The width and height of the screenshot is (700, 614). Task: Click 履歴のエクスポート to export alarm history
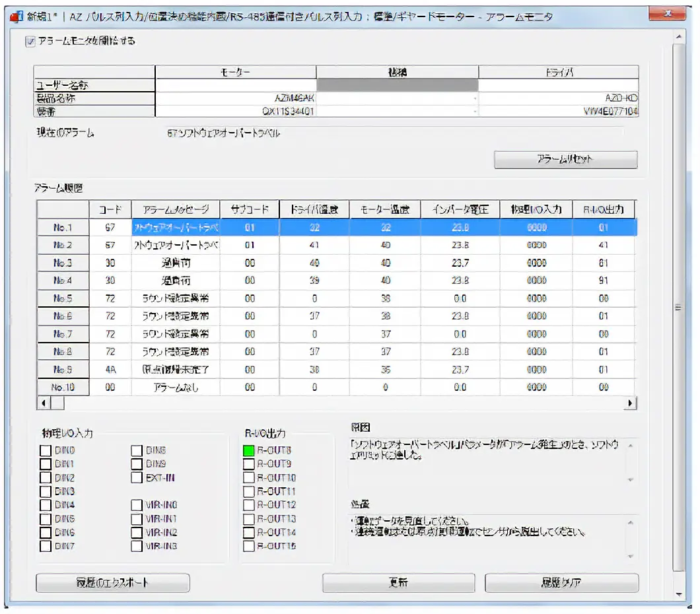112,583
